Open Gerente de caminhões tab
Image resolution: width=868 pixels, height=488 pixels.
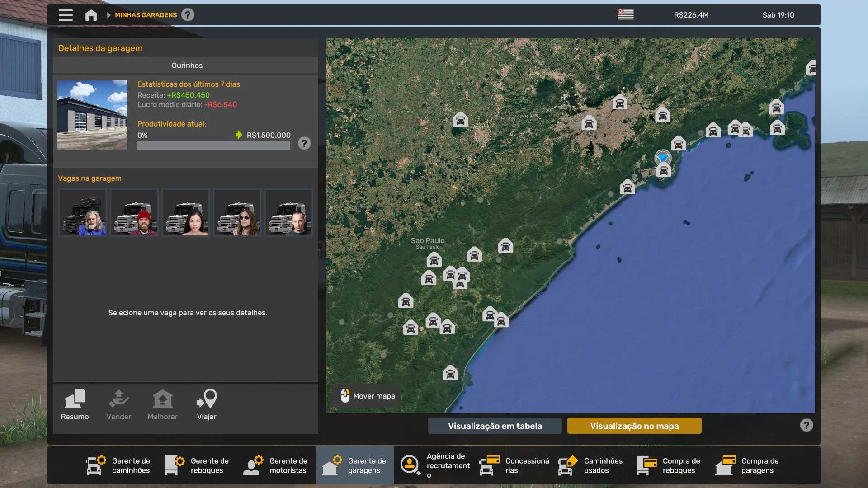pyautogui.click(x=118, y=465)
